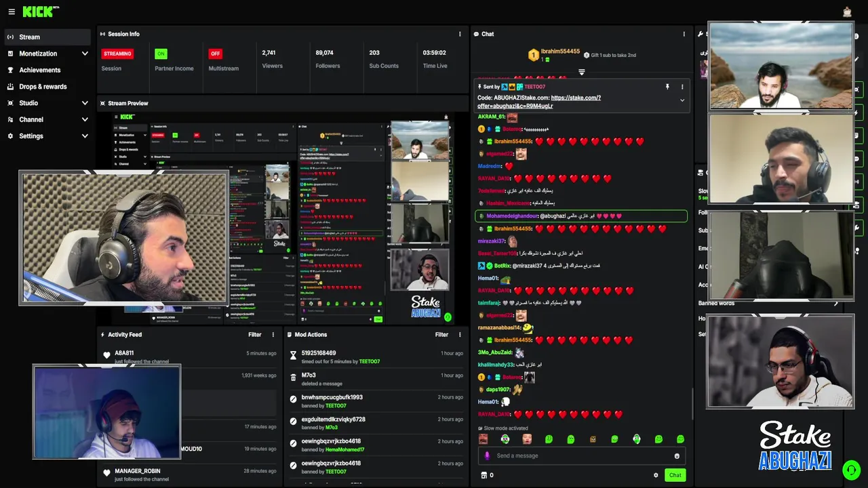The height and width of the screenshot is (488, 868).
Task: Open the Achievements sidebar item
Action: (x=46, y=70)
